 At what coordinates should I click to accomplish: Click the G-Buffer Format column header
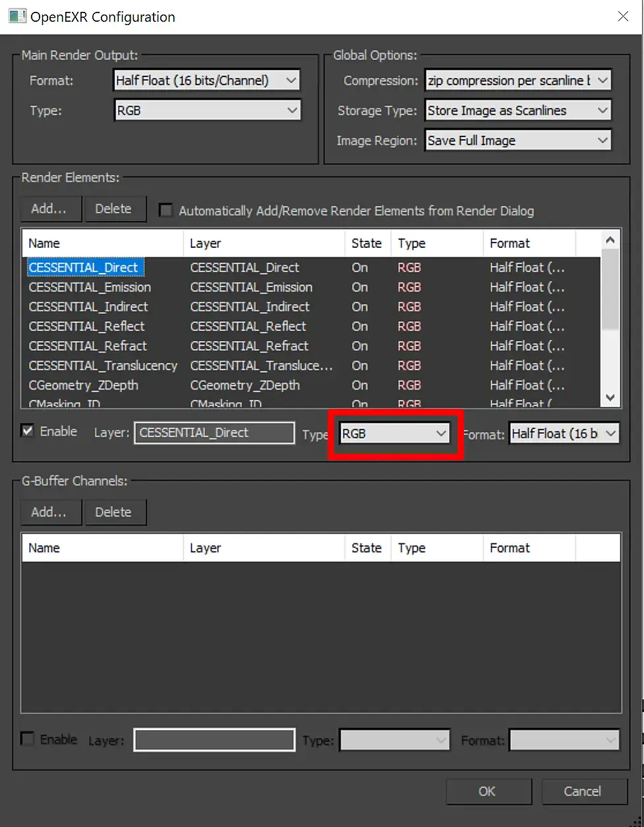pyautogui.click(x=529, y=548)
